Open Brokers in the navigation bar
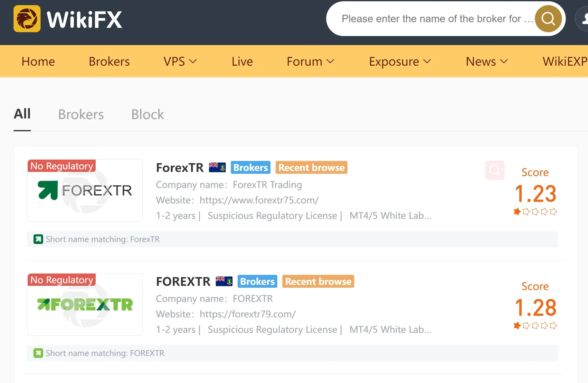This screenshot has width=588, height=383. click(109, 61)
